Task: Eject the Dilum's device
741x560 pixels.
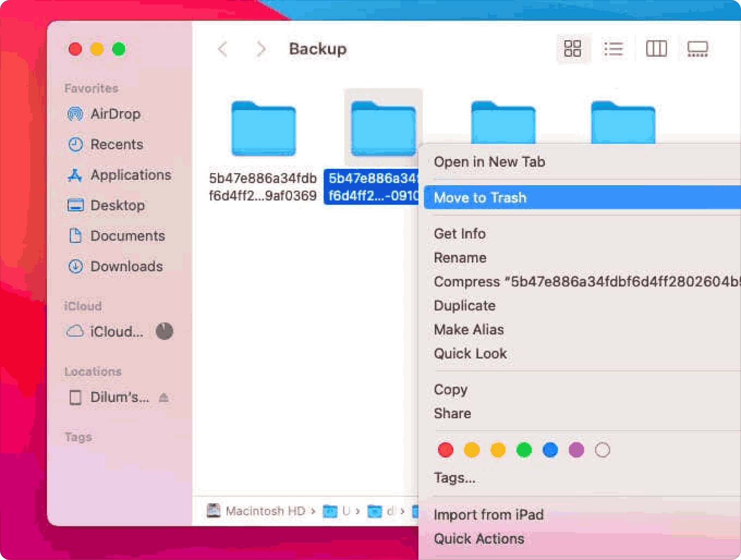Action: point(164,398)
